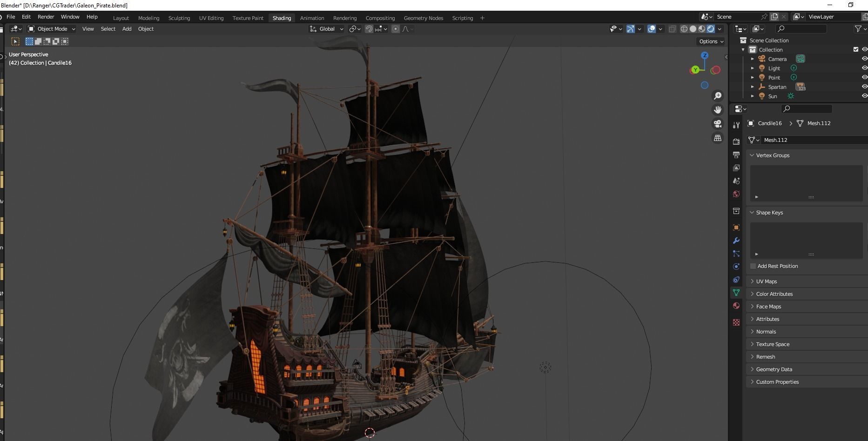Switch to the Geometry Nodes workspace tab
The height and width of the screenshot is (441, 868).
pos(424,18)
